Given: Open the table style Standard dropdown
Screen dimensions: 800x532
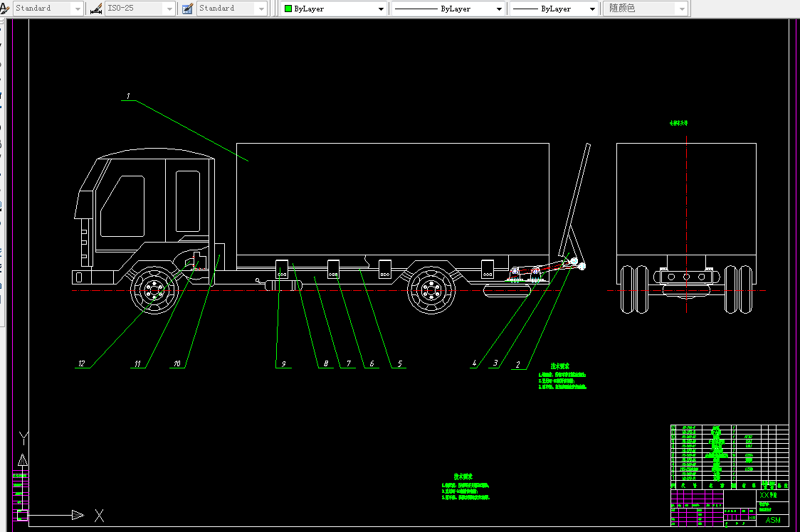Looking at the screenshot, I should pyautogui.click(x=232, y=8).
